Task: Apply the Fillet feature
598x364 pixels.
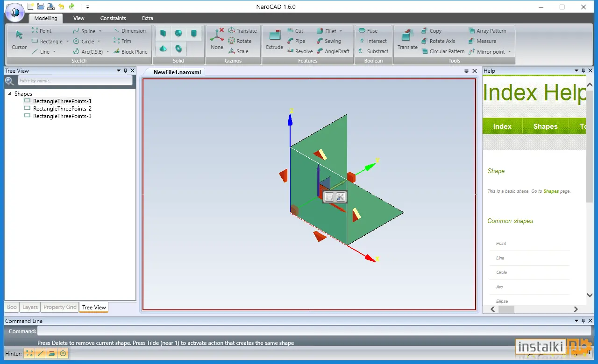Action: (x=327, y=31)
